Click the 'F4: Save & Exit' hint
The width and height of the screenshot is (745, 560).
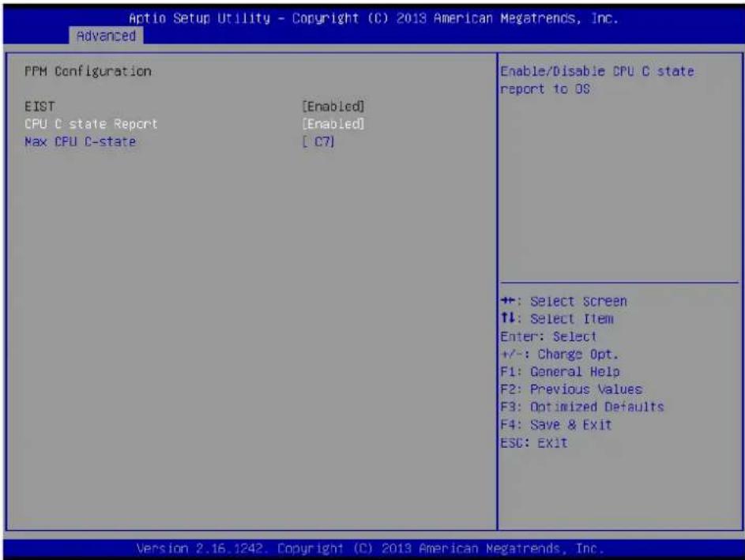[556, 425]
